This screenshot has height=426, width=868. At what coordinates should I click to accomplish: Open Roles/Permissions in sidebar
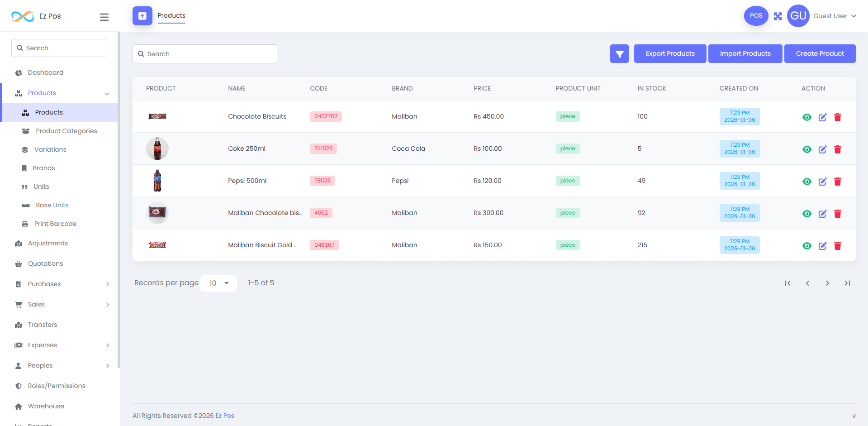point(57,386)
